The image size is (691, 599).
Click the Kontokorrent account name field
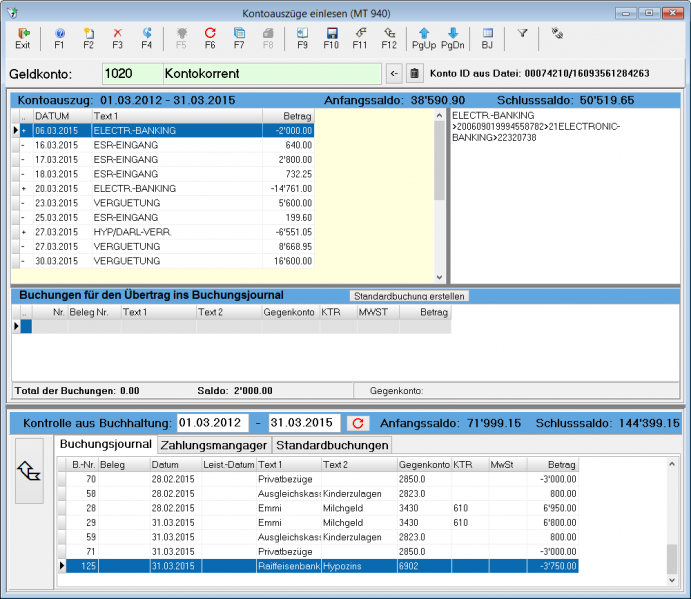(x=272, y=74)
